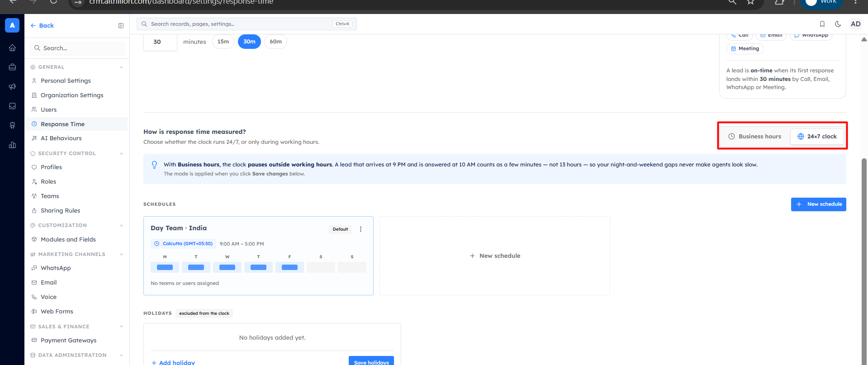Collapse the MARKETING CHANNELS section

click(x=121, y=255)
